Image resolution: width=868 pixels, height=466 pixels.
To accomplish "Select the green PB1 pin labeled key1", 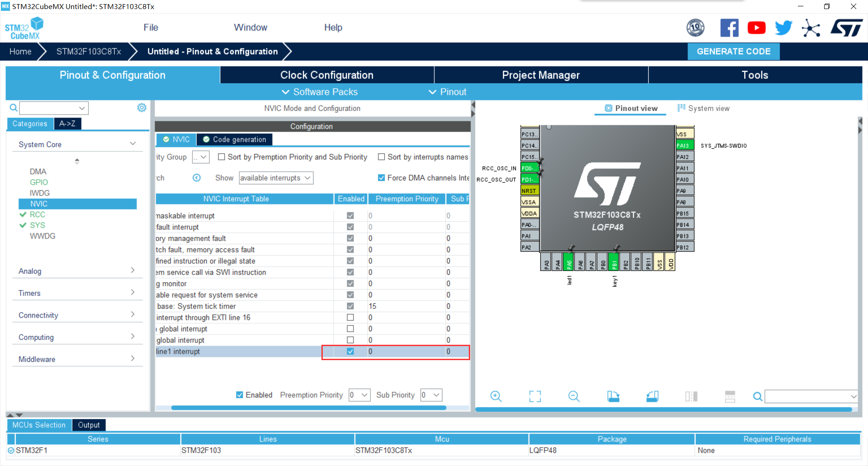I will point(614,262).
